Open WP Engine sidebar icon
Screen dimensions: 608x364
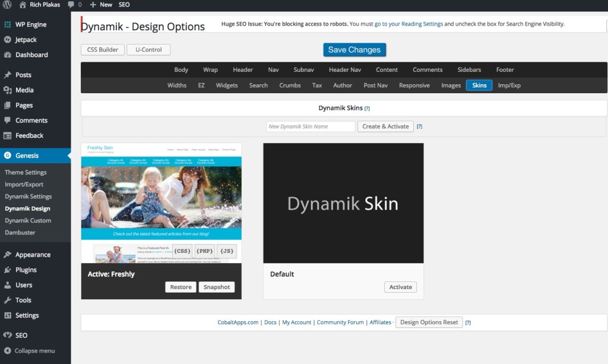point(7,24)
